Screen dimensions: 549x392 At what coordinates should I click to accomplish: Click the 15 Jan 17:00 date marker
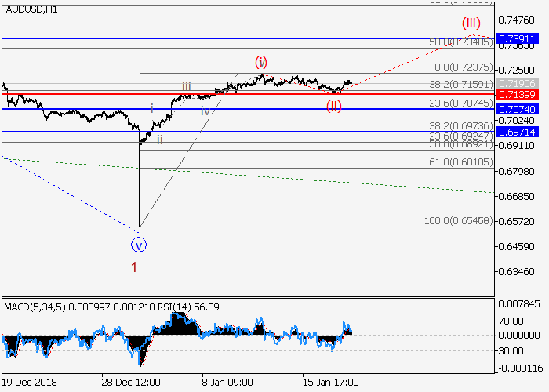(x=330, y=382)
